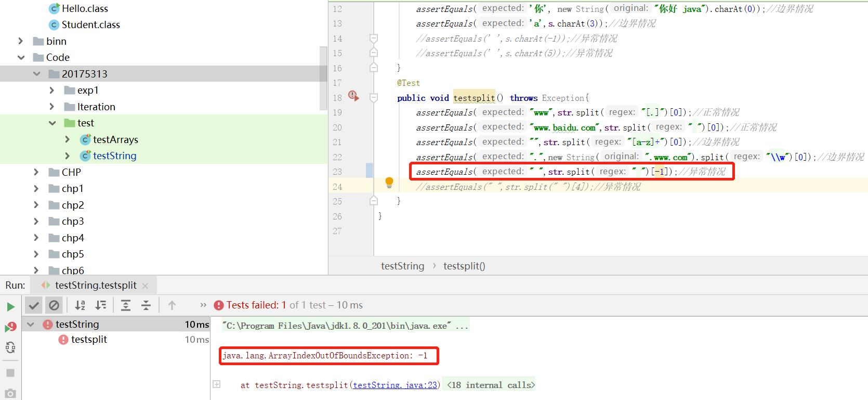Screen dimensions: 868x400
Task: Rerun the test with the green play button
Action: coord(10,306)
